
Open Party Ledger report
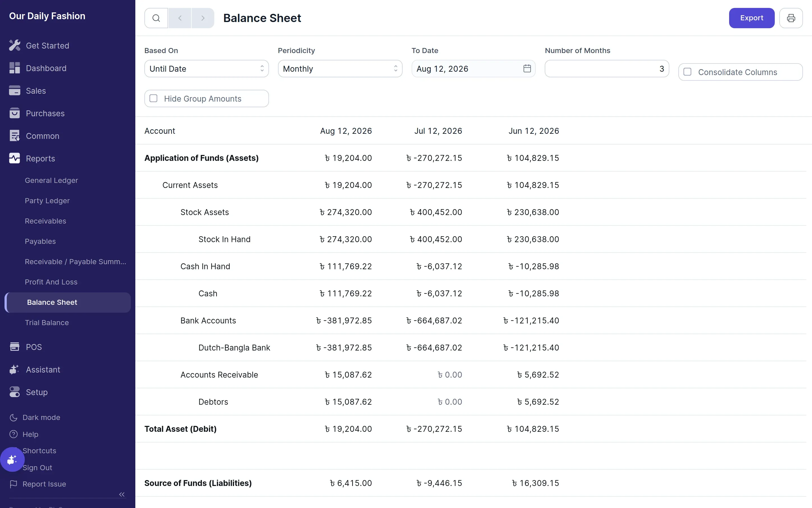click(47, 201)
